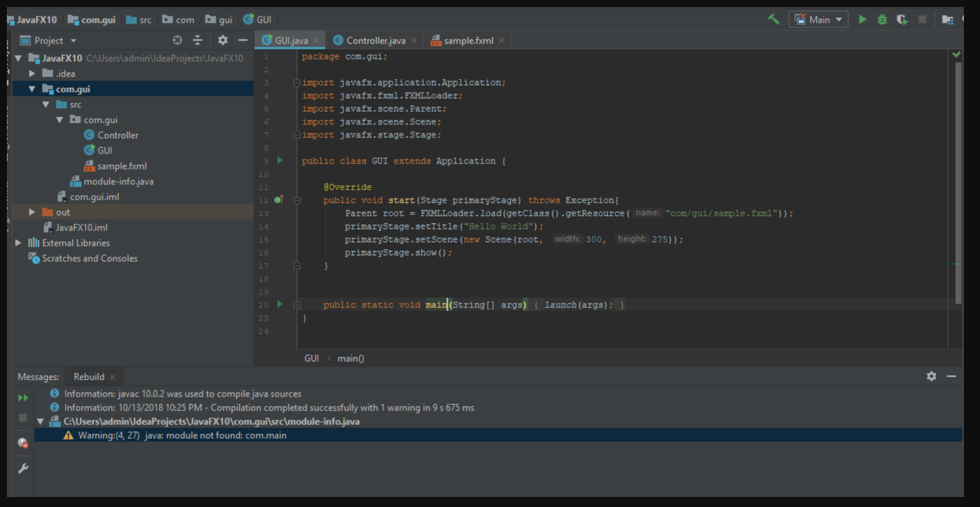This screenshot has height=507, width=980.
Task: Collapse the imports fold marker on line 3
Action: coord(297,82)
